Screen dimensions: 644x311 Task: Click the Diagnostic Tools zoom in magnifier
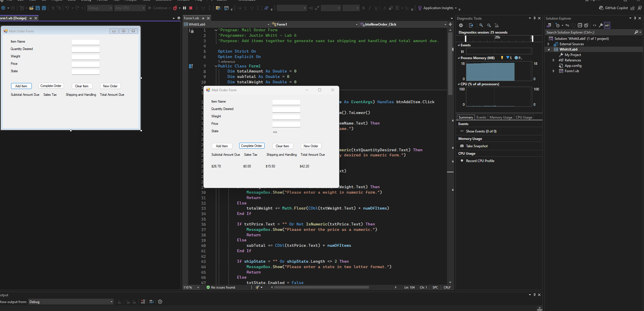(481, 25)
